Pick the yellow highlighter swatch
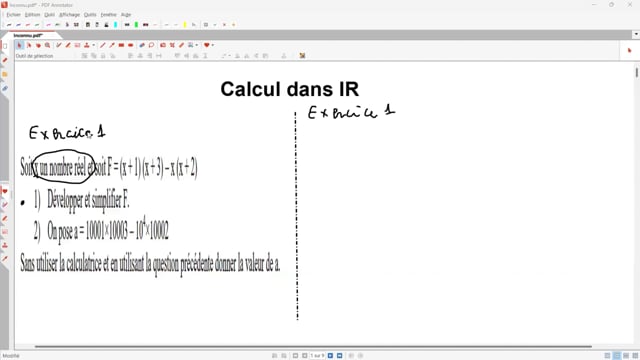Image resolution: width=640 pixels, height=360 pixels. (x=184, y=25)
